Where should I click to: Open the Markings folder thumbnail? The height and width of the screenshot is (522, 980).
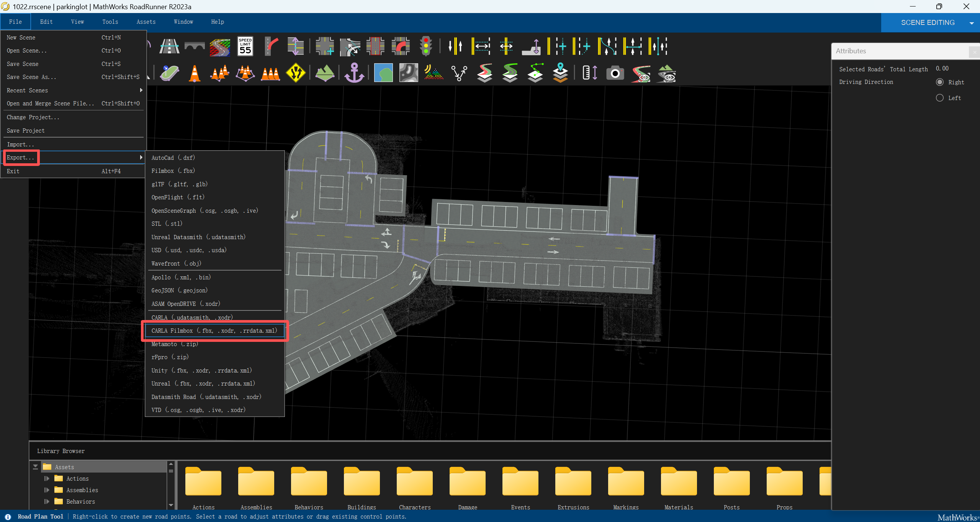626,482
